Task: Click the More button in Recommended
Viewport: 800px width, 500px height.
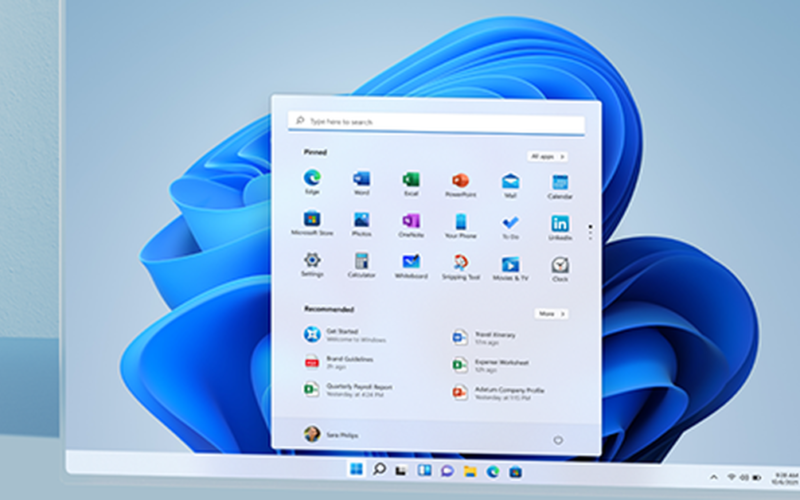Action: tap(551, 314)
